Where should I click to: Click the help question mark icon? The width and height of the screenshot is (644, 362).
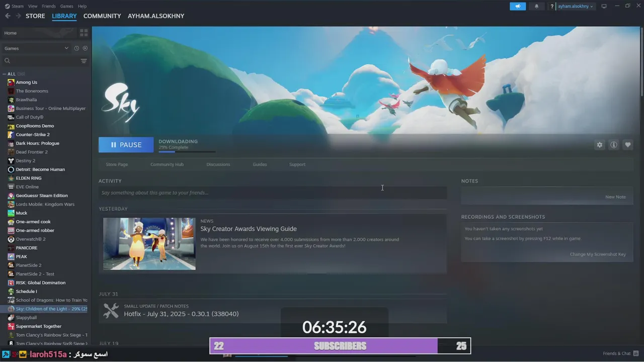[x=552, y=7]
